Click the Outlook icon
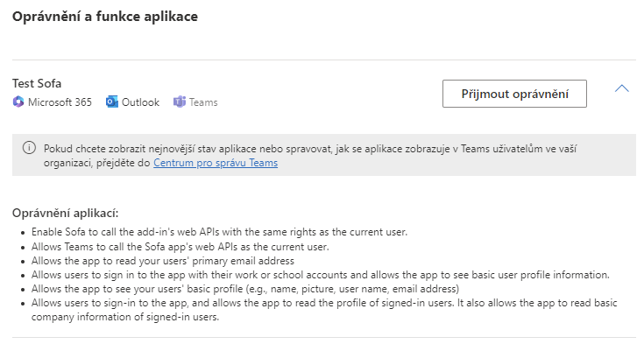Viewport: 644px width, 344px height. pos(112,102)
